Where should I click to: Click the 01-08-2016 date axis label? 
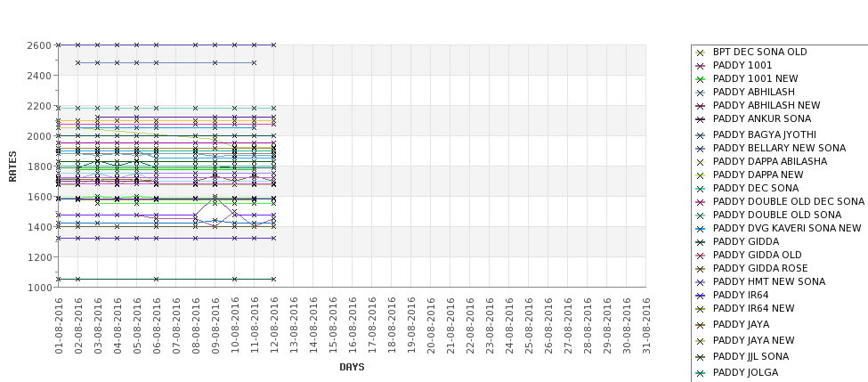click(60, 326)
